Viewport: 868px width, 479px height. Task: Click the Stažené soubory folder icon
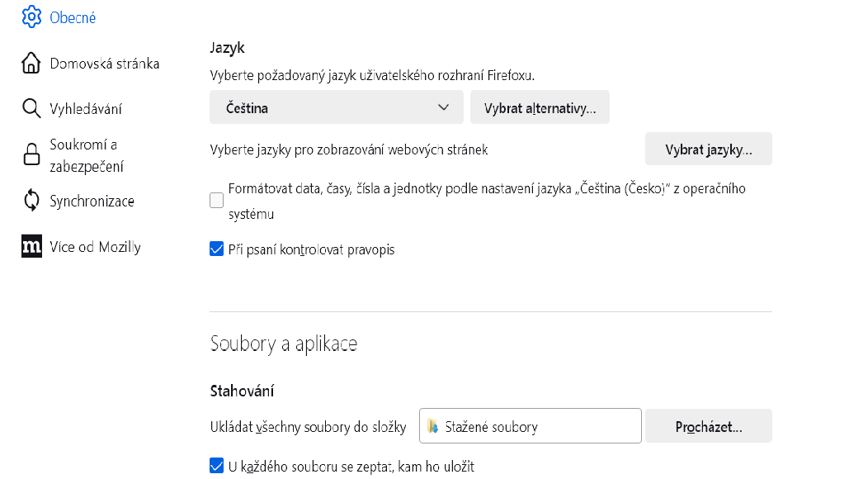(x=433, y=427)
